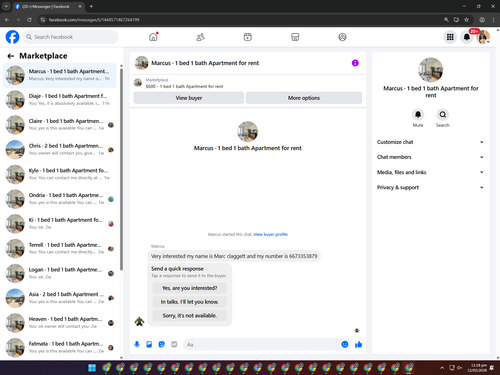Open the purple conversation information icon
This screenshot has width=500, height=375.
tap(355, 63)
